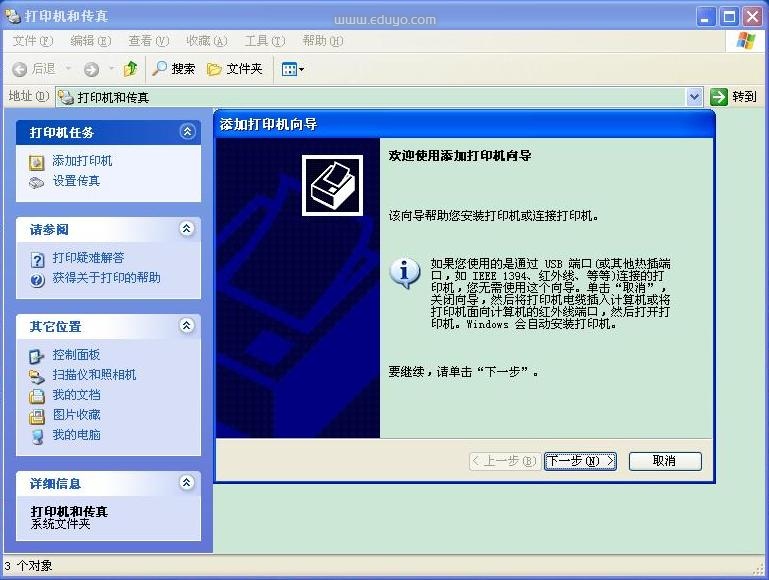The height and width of the screenshot is (580, 769).
Task: Open the 帮助(H) menu
Action: point(322,41)
